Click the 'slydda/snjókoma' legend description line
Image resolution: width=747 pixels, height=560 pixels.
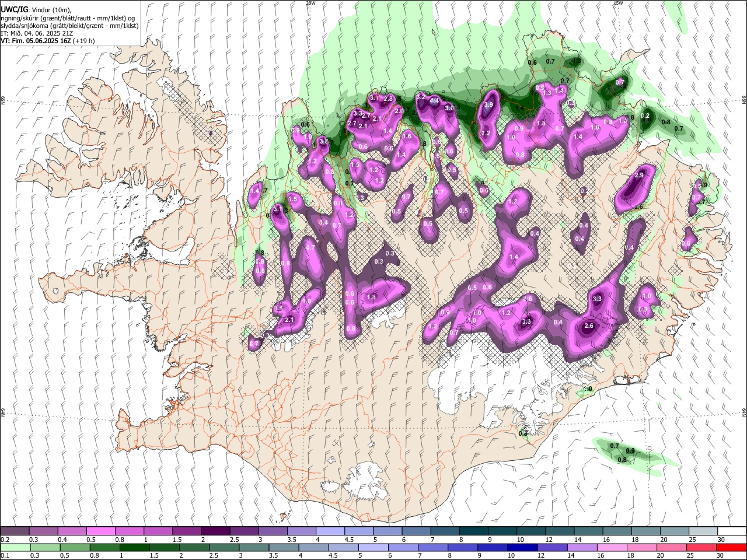pos(69,26)
